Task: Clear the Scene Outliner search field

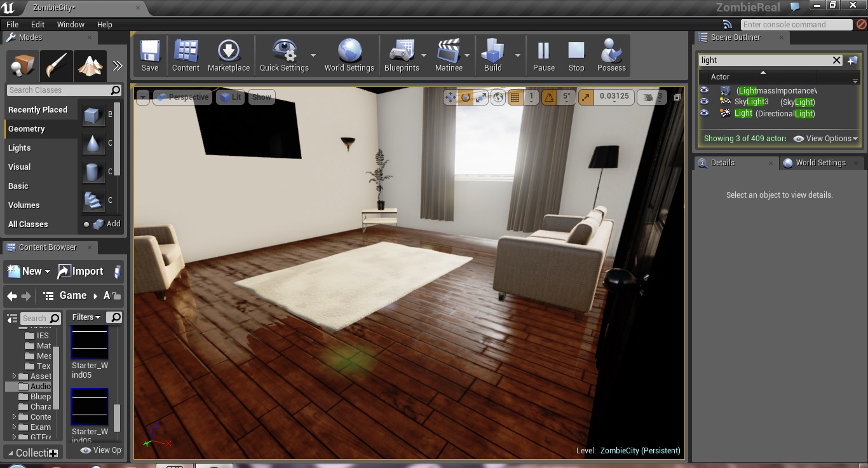Action: pos(837,60)
